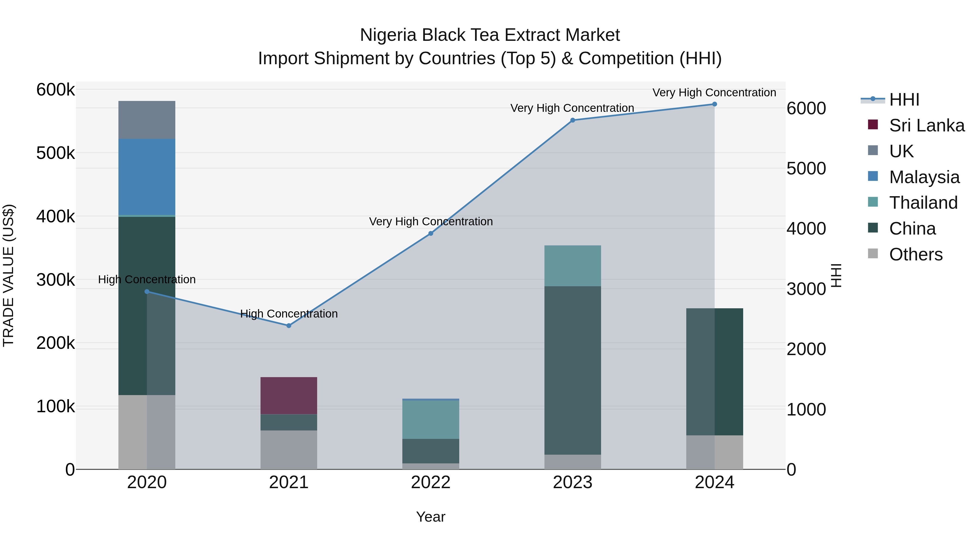This screenshot has width=980, height=551.
Task: Toggle Sri Lanka legend entry
Action: coord(916,125)
